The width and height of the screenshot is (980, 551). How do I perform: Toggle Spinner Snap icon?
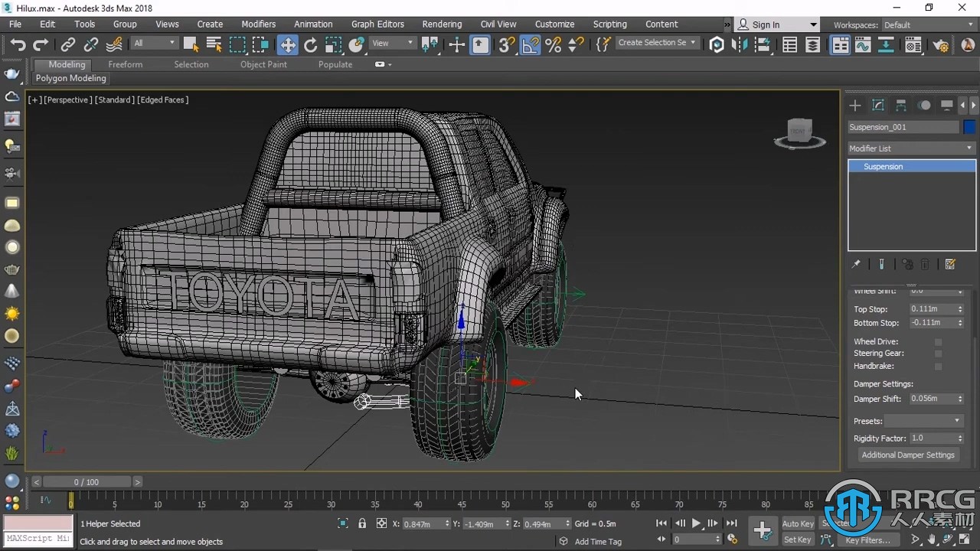[576, 44]
